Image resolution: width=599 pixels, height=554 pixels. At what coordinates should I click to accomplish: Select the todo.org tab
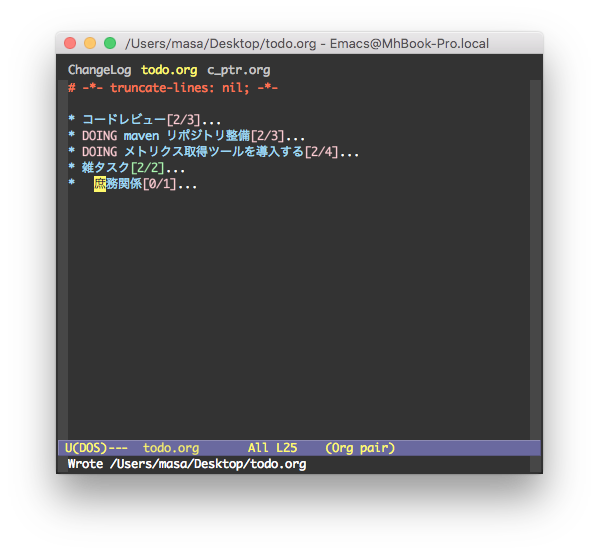[x=169, y=70]
